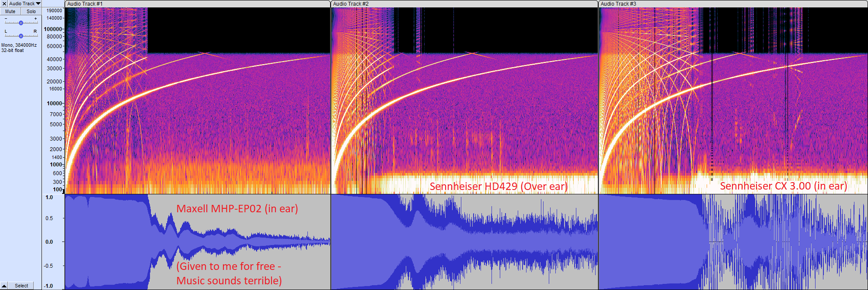Click the 3000 frequency scale label
868x290 pixels.
pos(56,139)
